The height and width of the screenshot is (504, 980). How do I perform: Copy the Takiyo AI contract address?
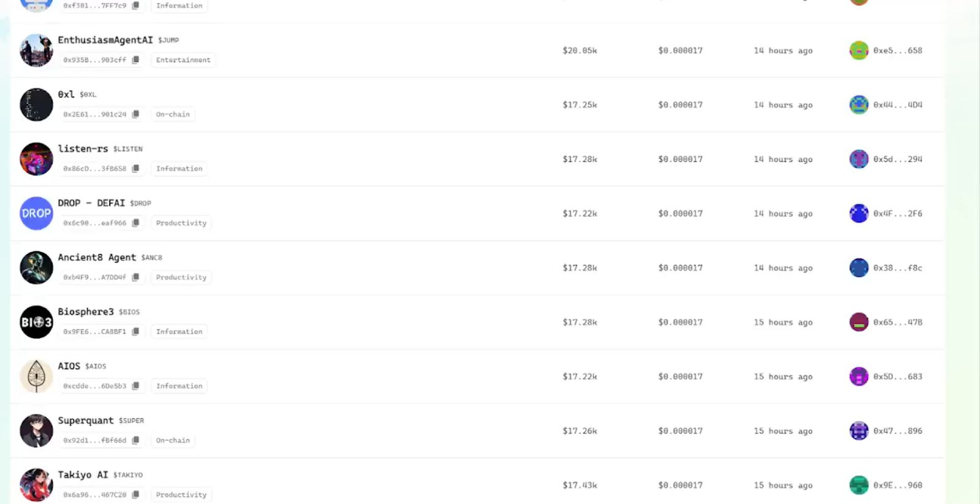(135, 495)
